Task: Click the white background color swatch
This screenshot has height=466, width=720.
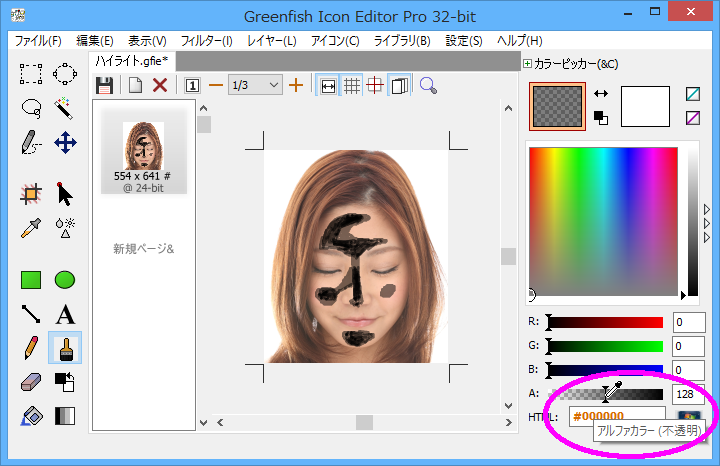Action: coord(645,106)
